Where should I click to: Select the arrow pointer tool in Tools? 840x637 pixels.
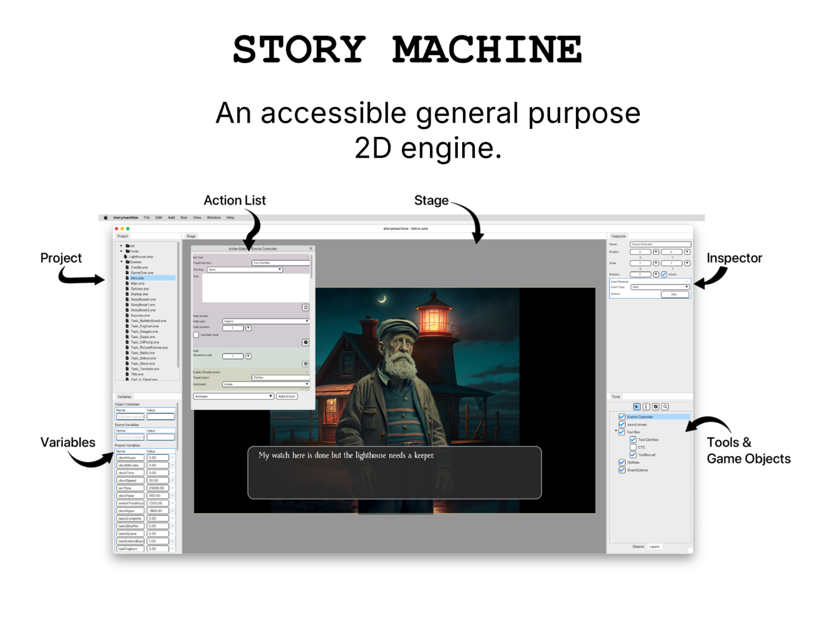637,407
